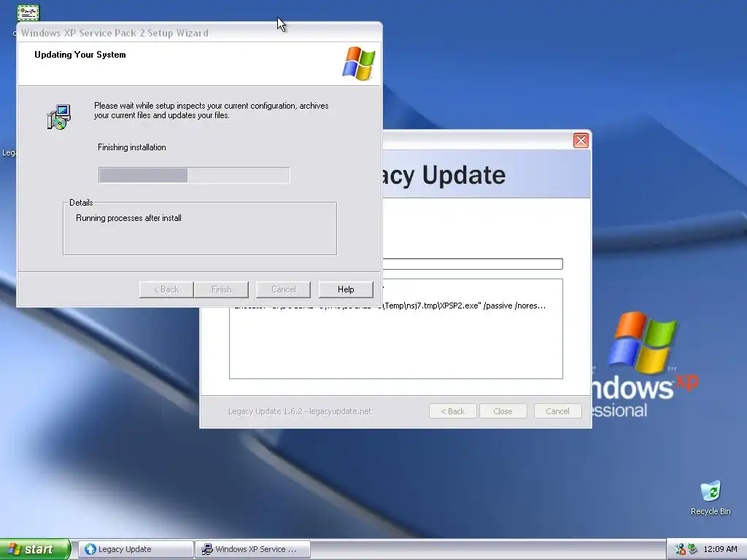Screen dimensions: 747x560
Task: Click the setup computer-and-CD icon in wizard
Action: point(58,117)
